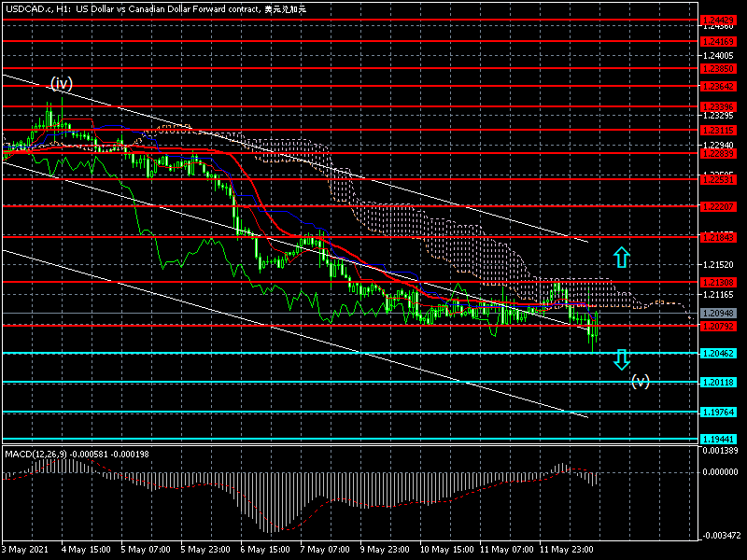
Task: Select the (iv) wave label
Action: tap(62, 83)
